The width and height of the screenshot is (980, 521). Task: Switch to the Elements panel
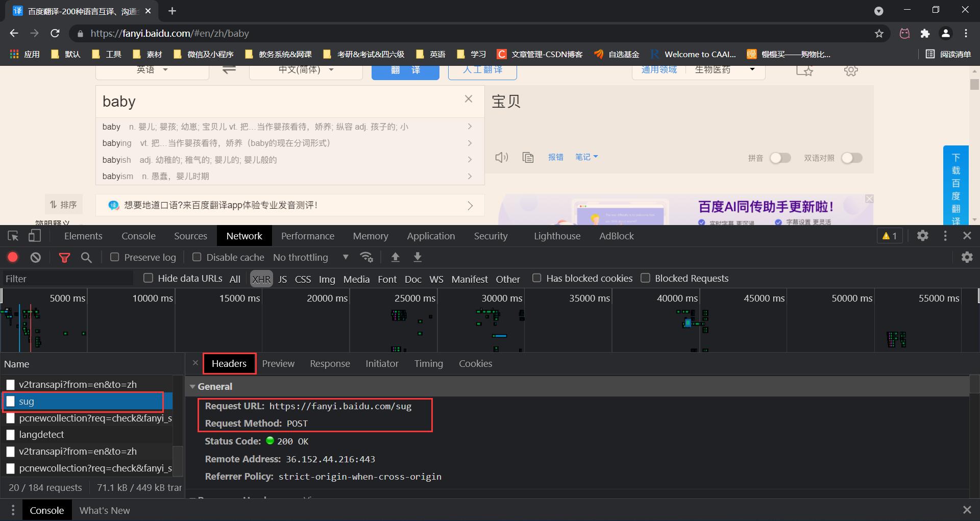[83, 236]
